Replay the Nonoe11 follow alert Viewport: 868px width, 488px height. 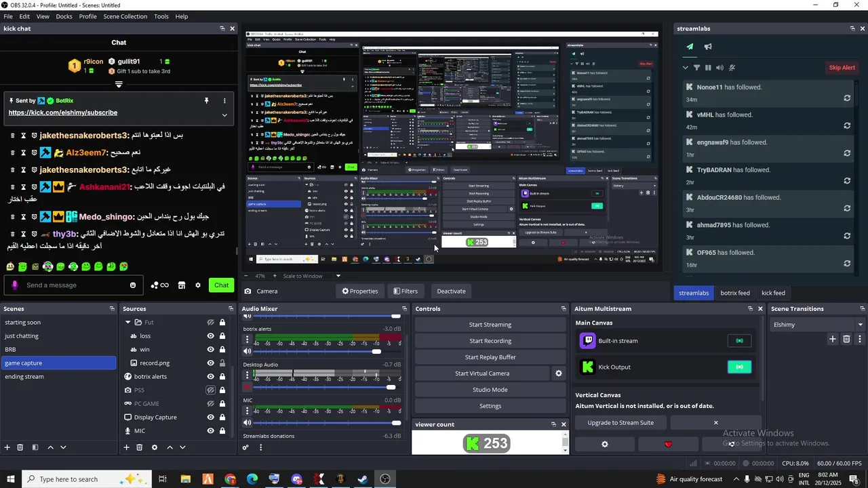[x=847, y=98]
